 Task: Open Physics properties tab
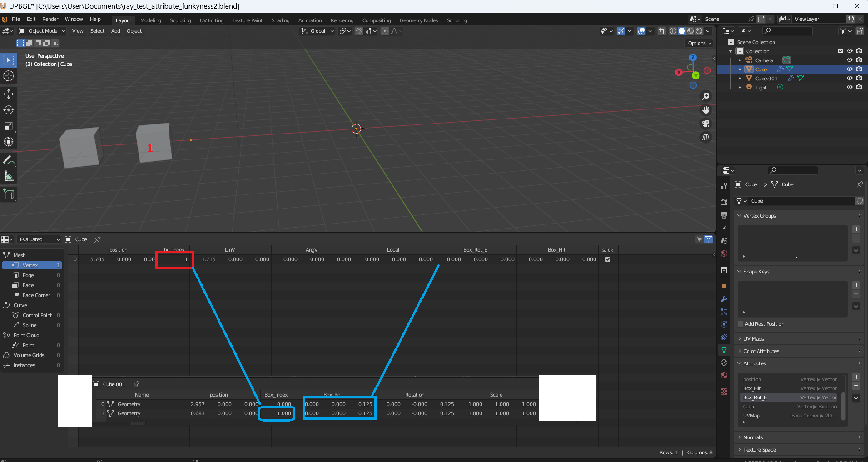(724, 324)
